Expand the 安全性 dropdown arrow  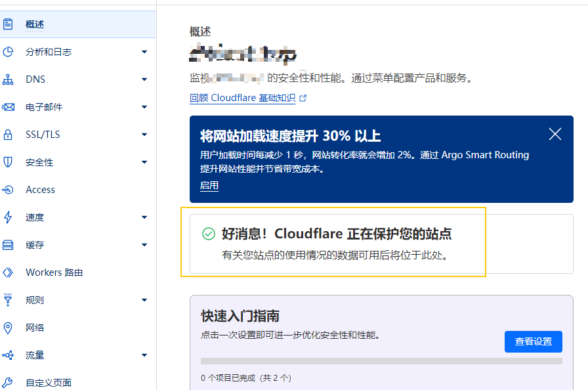click(x=144, y=162)
